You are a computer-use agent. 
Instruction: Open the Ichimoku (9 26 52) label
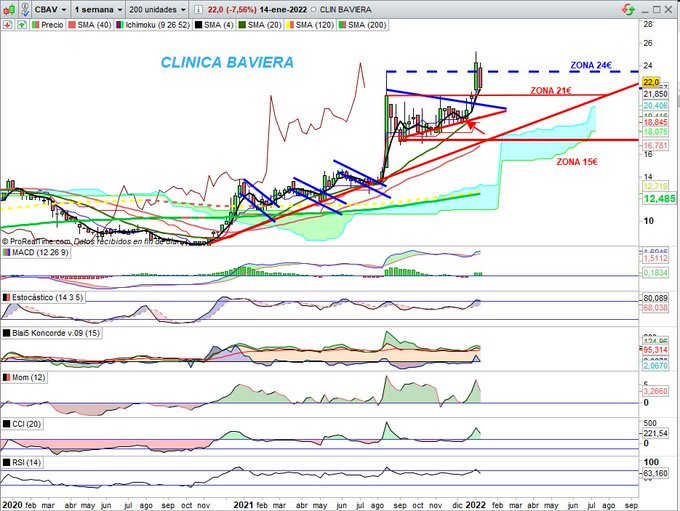click(153, 25)
